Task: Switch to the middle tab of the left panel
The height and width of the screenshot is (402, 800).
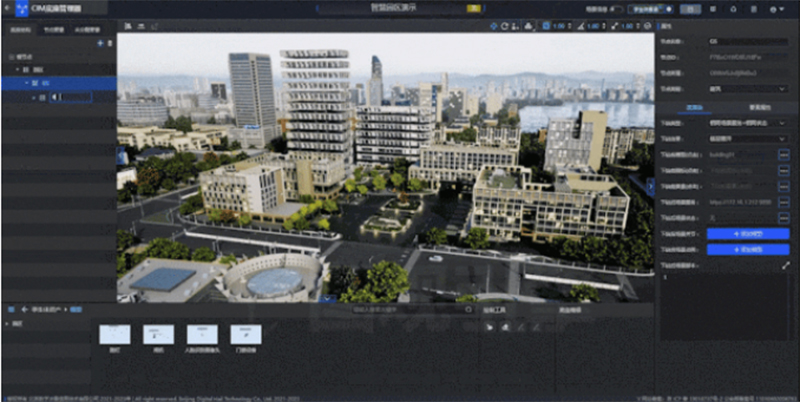Action: tap(54, 30)
